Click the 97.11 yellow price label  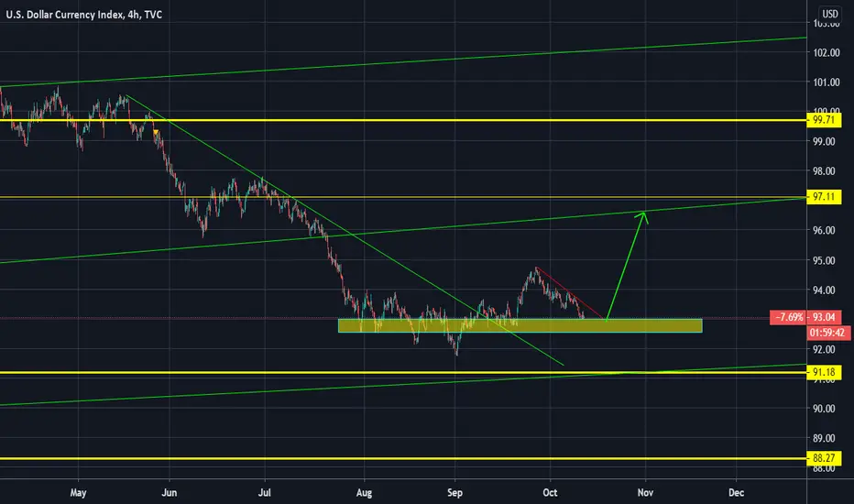(824, 197)
